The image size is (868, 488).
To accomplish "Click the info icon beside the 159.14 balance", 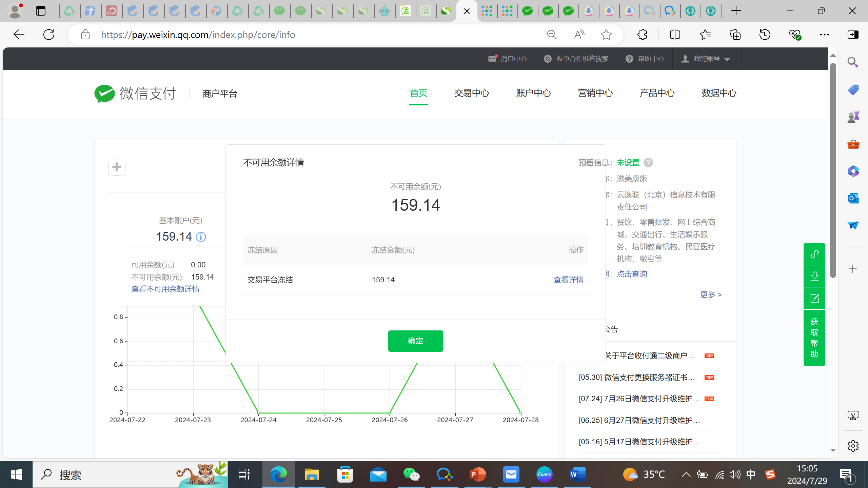I will (201, 237).
